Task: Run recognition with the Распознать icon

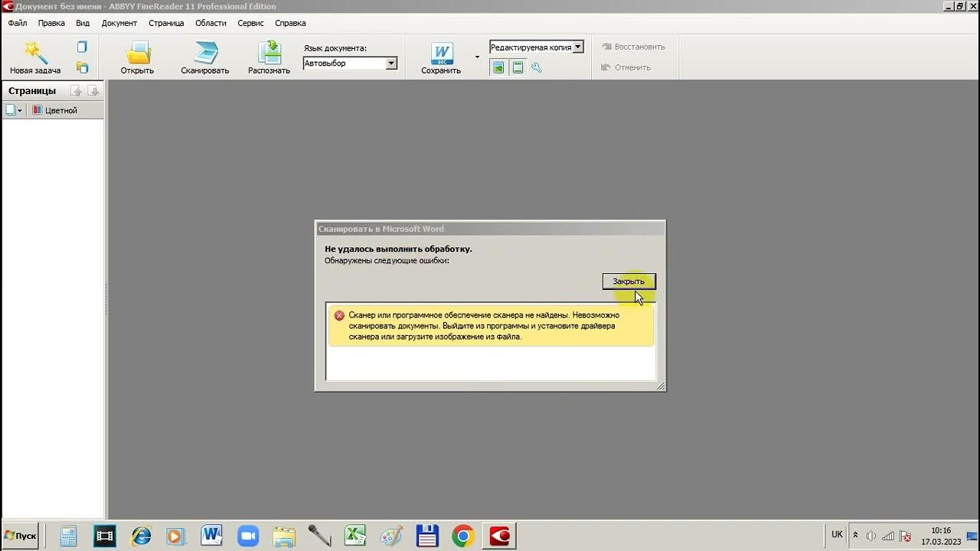Action: [269, 52]
